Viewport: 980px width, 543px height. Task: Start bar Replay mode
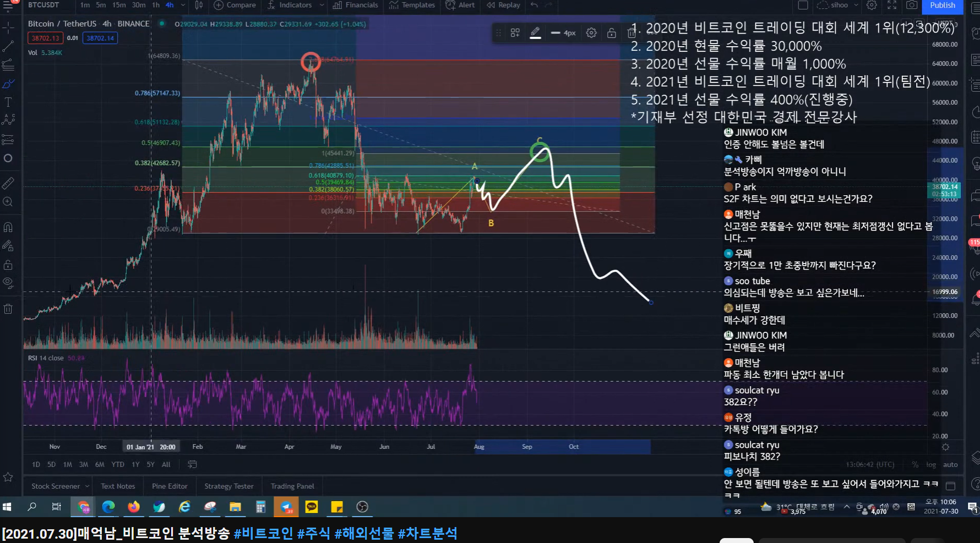[503, 5]
